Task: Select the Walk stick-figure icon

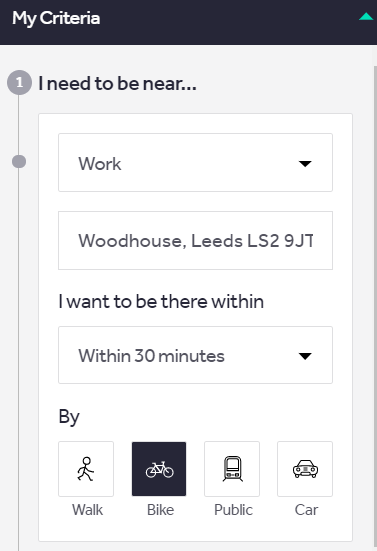Action: pos(86,469)
